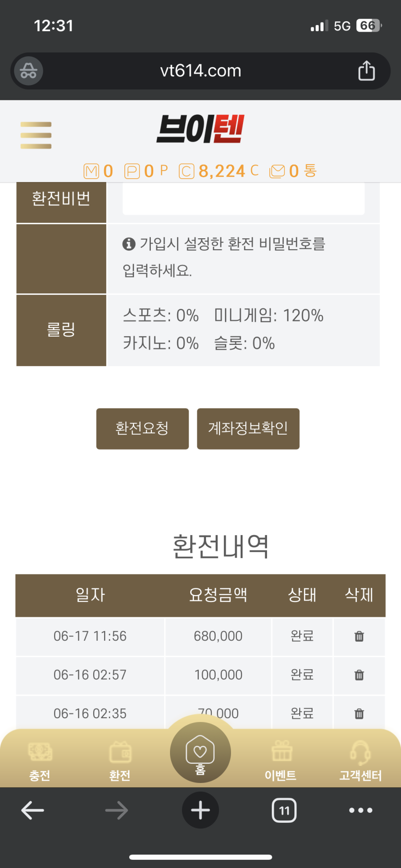
Task: Delete the 680,000 withdrawal record
Action: click(x=359, y=636)
